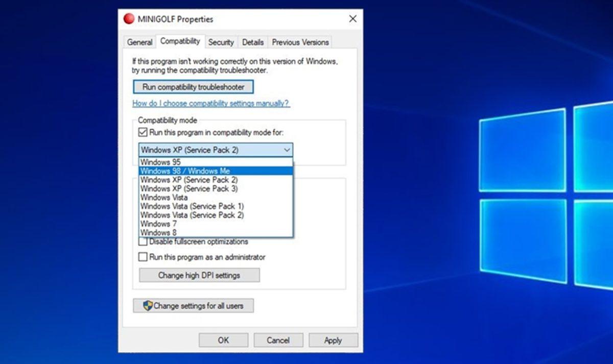Confirm settings with the OK button
This screenshot has height=364, width=613.
(223, 340)
